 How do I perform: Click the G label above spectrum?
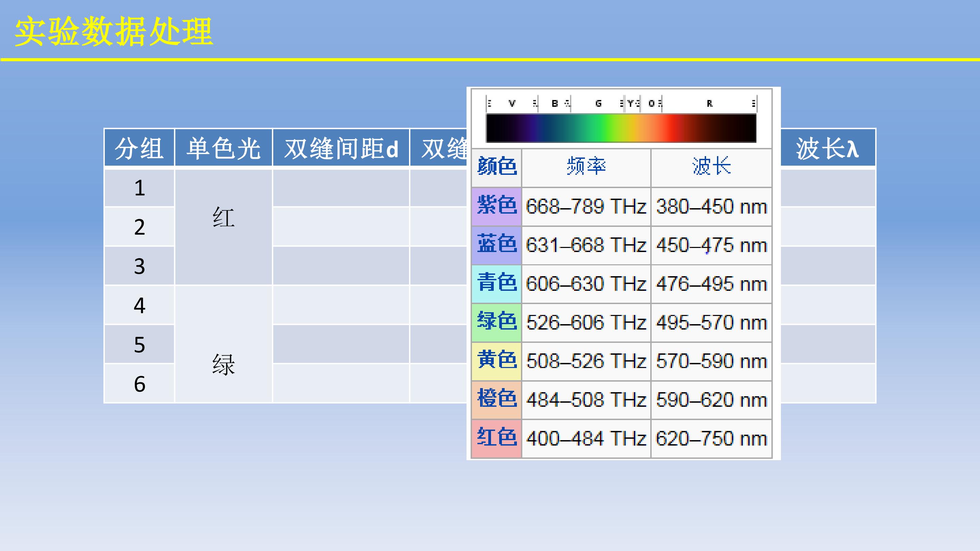point(599,103)
